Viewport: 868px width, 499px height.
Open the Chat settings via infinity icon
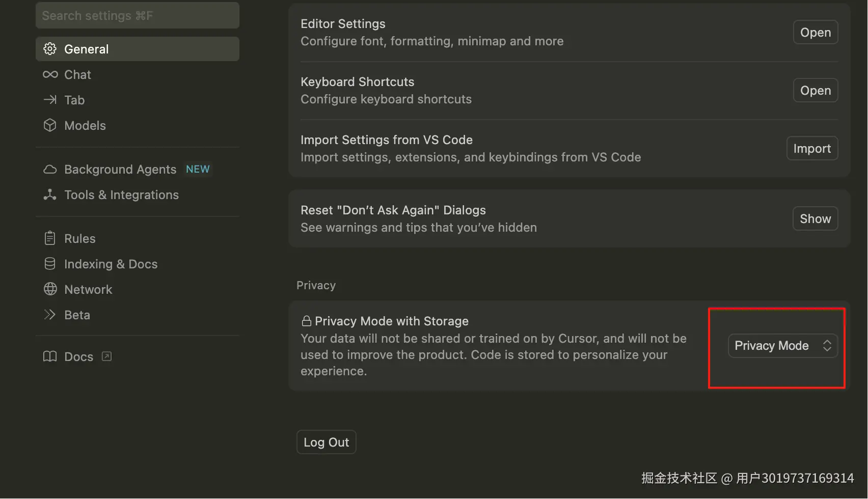[x=50, y=74]
